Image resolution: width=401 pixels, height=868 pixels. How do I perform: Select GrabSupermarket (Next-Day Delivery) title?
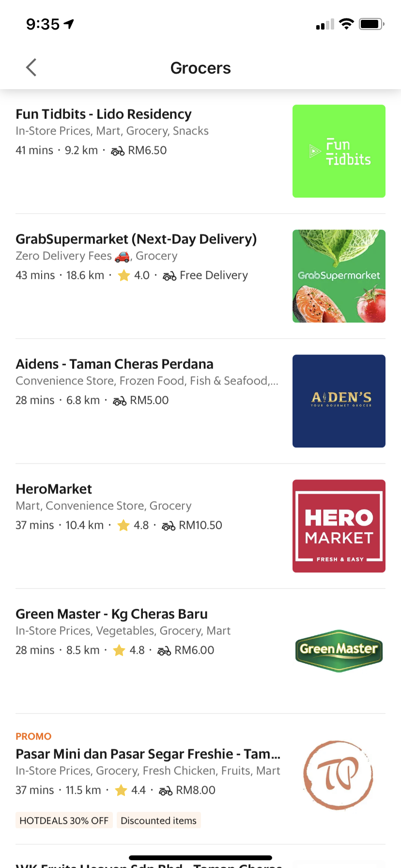pyautogui.click(x=136, y=239)
